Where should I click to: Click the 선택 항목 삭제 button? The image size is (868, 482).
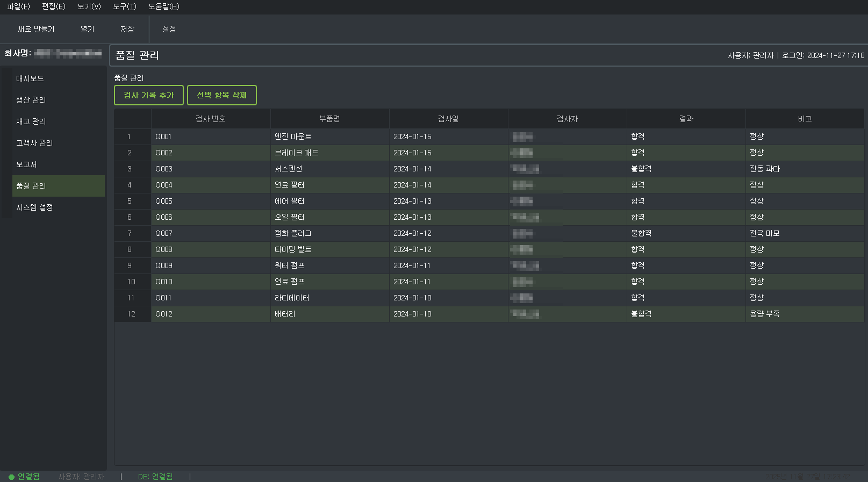221,95
